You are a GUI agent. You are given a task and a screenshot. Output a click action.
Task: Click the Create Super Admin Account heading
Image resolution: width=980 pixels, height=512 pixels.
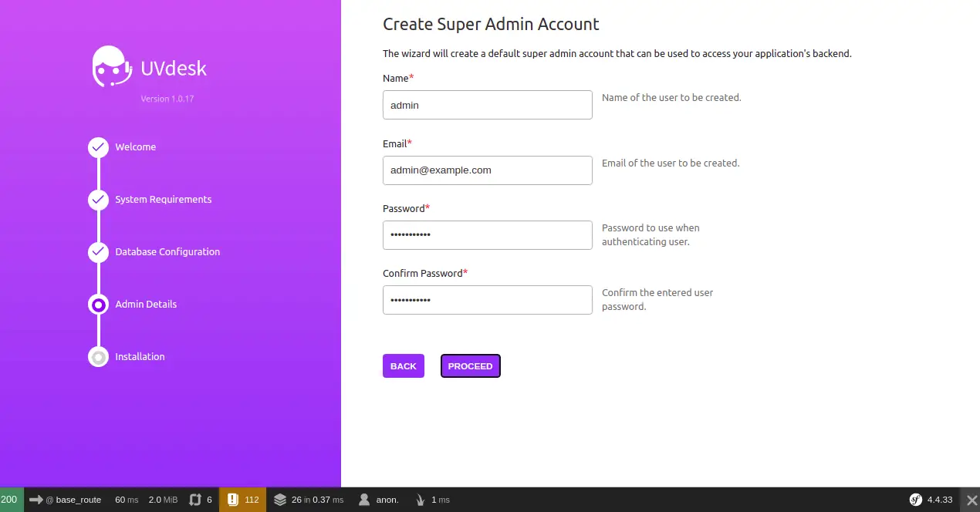point(491,24)
